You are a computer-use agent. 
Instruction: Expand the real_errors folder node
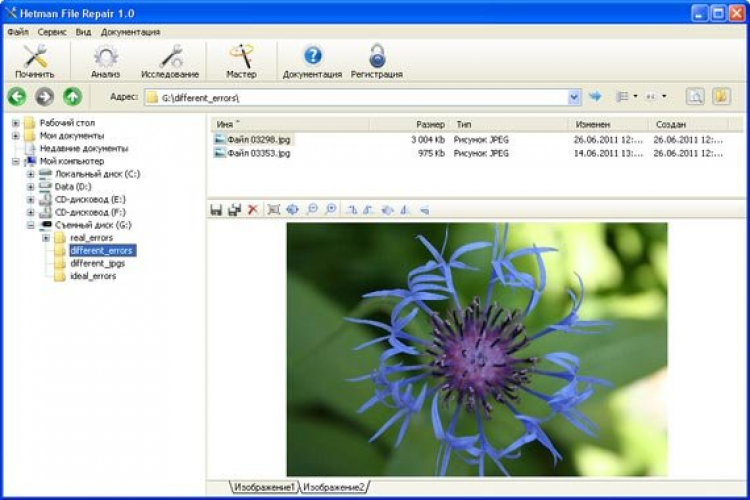click(x=46, y=238)
